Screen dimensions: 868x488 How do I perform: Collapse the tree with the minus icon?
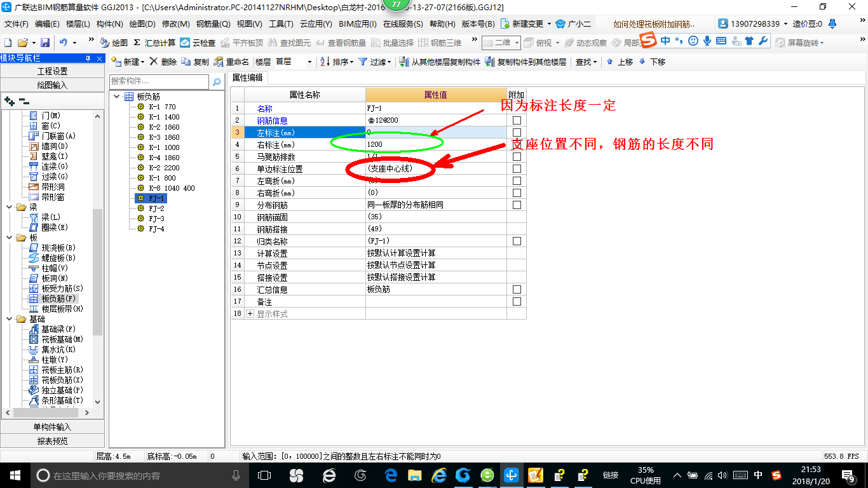pos(24,100)
